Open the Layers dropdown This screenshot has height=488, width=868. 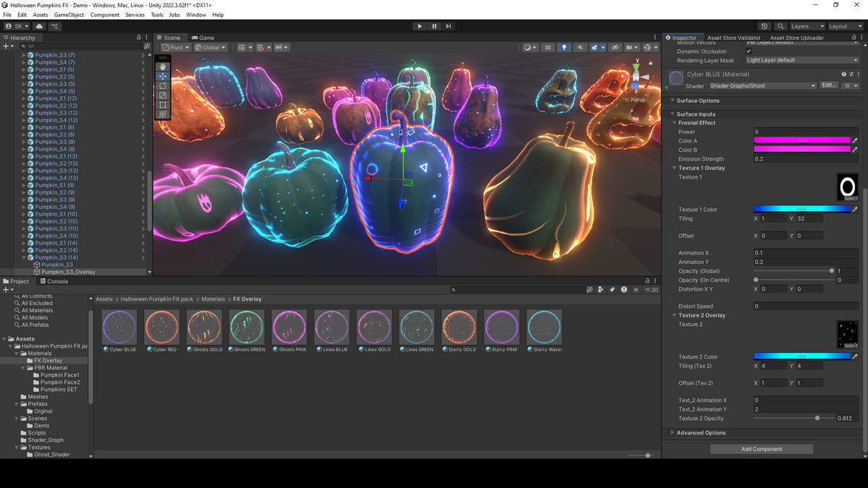(807, 26)
